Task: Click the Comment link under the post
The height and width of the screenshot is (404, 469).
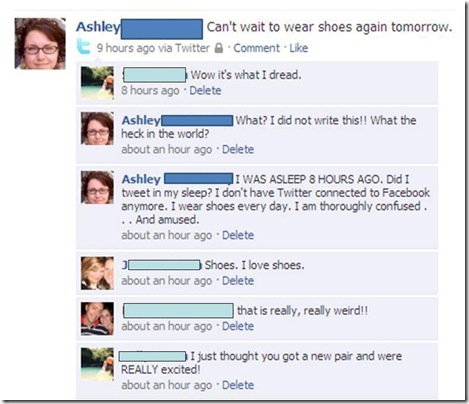Action: pyautogui.click(x=256, y=48)
